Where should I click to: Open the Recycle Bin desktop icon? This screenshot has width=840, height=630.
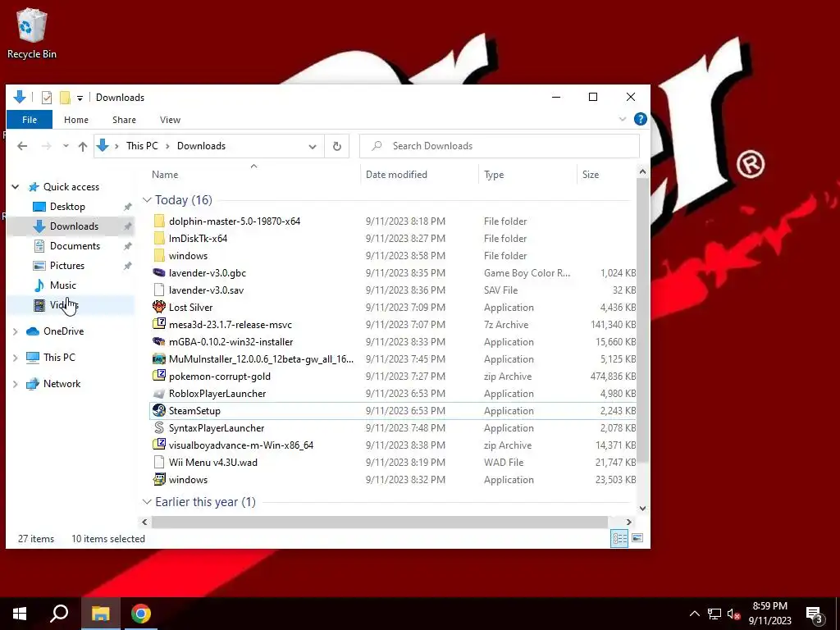32,33
